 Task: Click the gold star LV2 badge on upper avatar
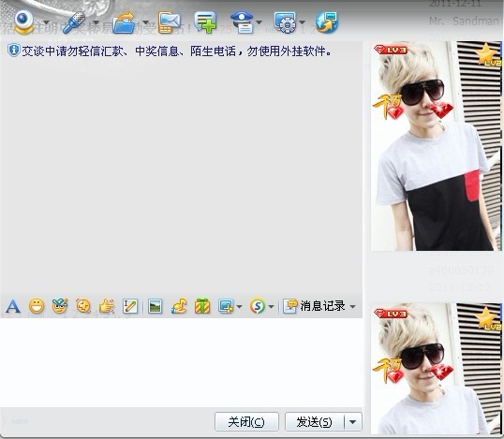488,55
